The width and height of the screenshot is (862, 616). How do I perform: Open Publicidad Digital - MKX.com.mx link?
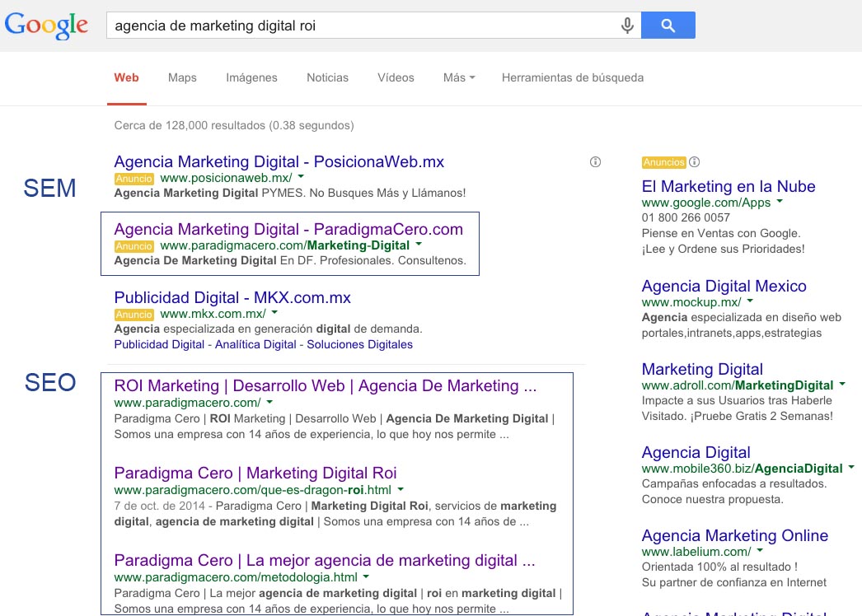[232, 297]
